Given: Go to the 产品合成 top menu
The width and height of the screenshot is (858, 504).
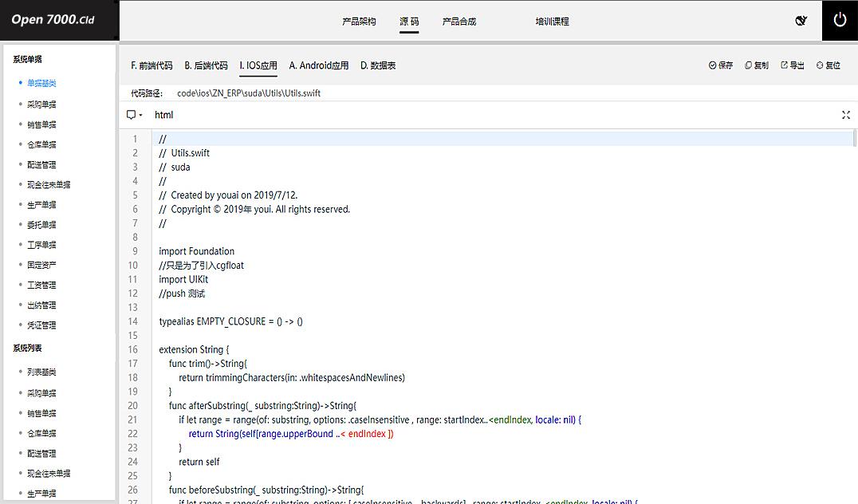Looking at the screenshot, I should (x=459, y=22).
